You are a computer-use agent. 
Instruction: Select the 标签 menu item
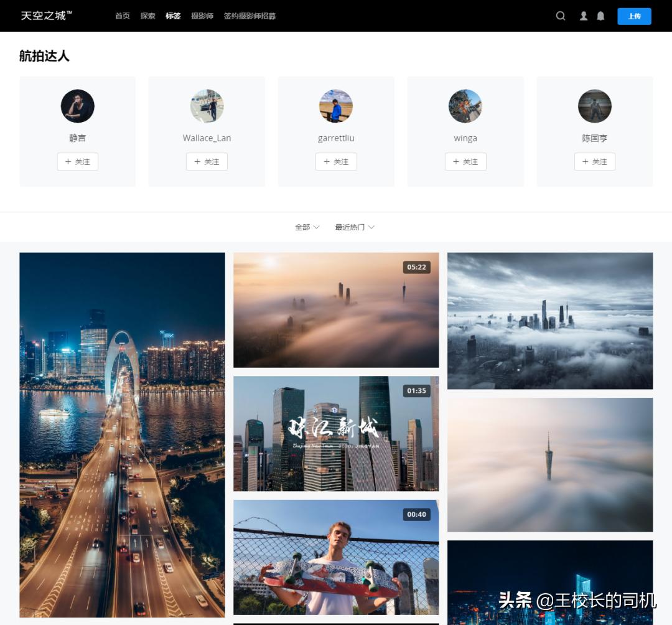click(x=173, y=16)
